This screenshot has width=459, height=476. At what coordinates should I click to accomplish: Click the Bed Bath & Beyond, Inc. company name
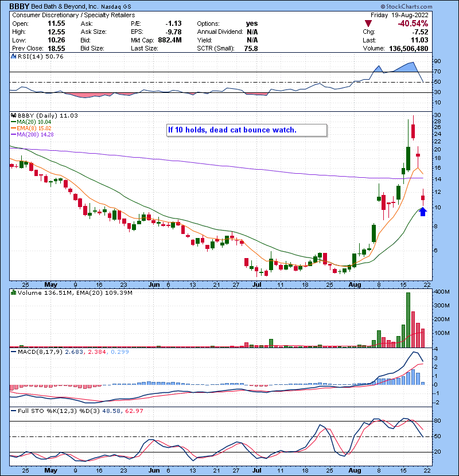[x=64, y=7]
